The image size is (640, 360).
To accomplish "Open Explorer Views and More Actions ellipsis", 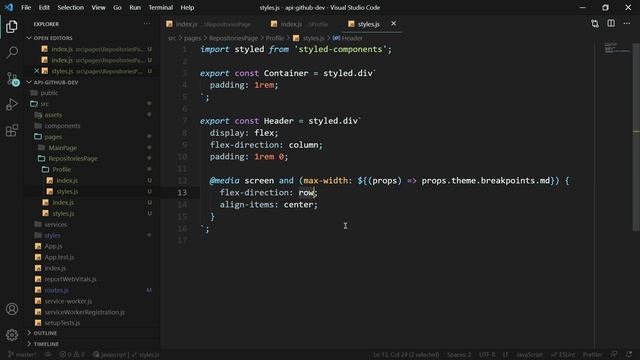I will pos(147,24).
